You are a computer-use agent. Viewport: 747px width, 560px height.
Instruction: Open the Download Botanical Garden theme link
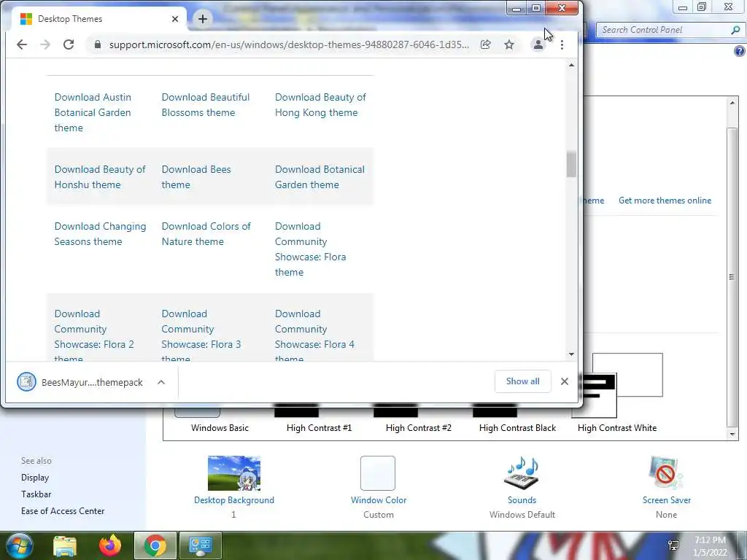(320, 177)
